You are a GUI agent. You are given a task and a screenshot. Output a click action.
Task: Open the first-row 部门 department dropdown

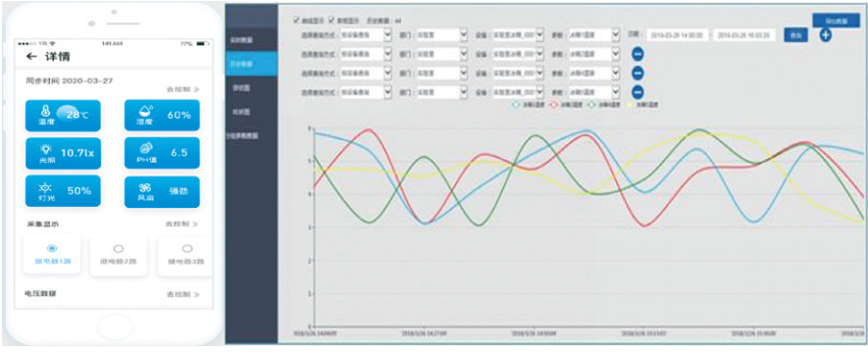(441, 35)
